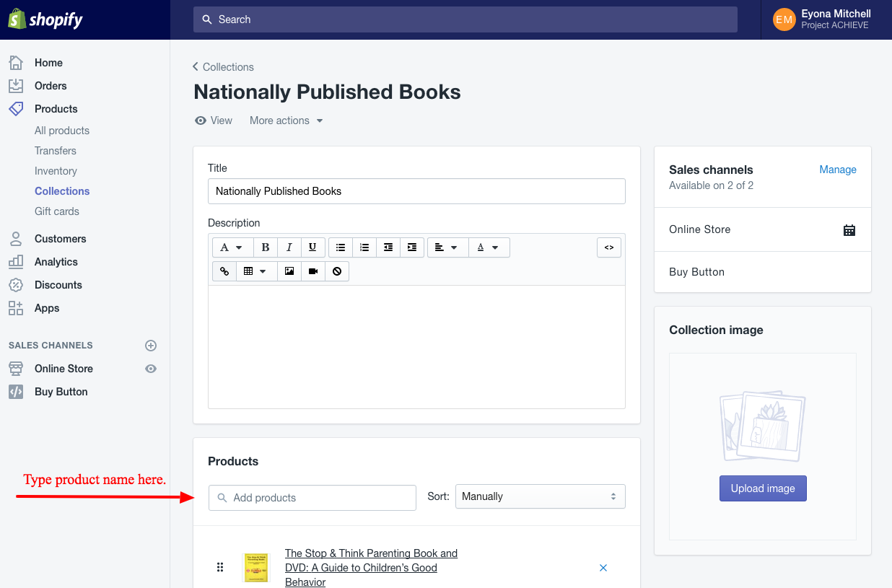892x588 pixels.
Task: Go back to Collections breadcrumb
Action: (223, 67)
